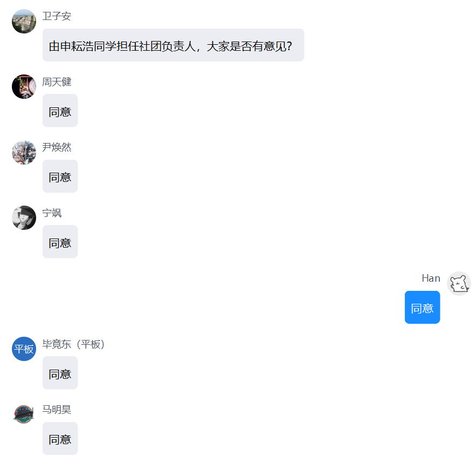Click the sender name 毕竟东（平板）
This screenshot has width=476, height=463.
(73, 344)
